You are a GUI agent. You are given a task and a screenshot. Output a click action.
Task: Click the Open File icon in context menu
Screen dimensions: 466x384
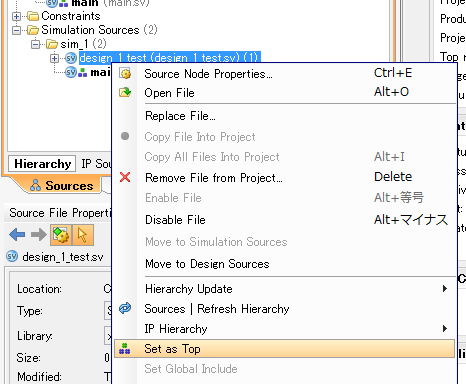pyautogui.click(x=125, y=92)
